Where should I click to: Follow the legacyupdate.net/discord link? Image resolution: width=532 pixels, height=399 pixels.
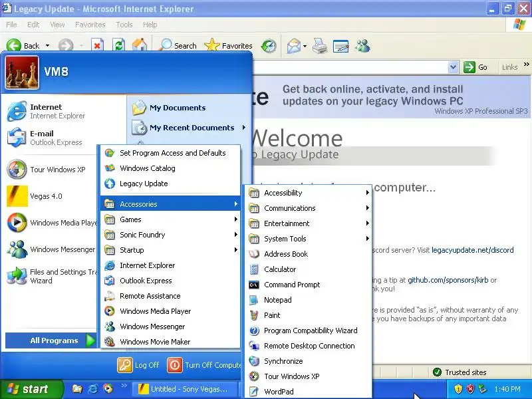(x=472, y=250)
